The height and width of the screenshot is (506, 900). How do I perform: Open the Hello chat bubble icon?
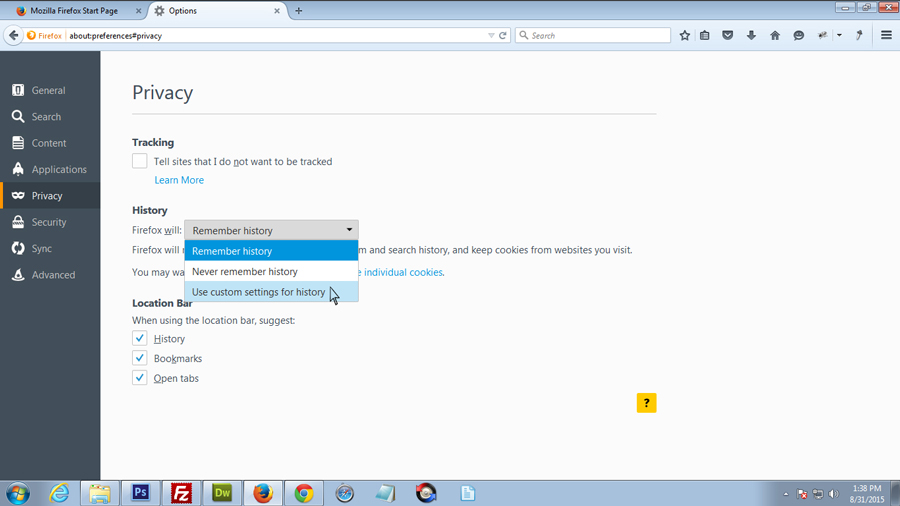tap(798, 36)
